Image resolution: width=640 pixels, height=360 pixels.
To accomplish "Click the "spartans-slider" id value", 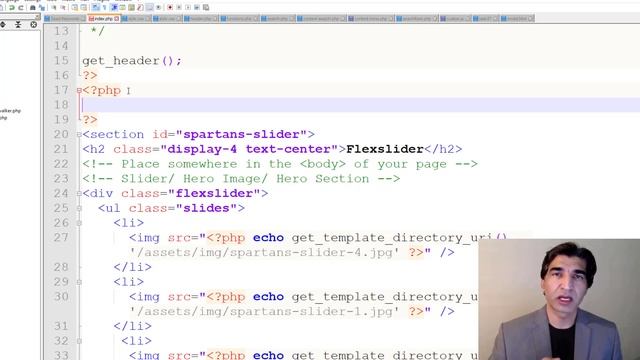I will click(x=241, y=134).
